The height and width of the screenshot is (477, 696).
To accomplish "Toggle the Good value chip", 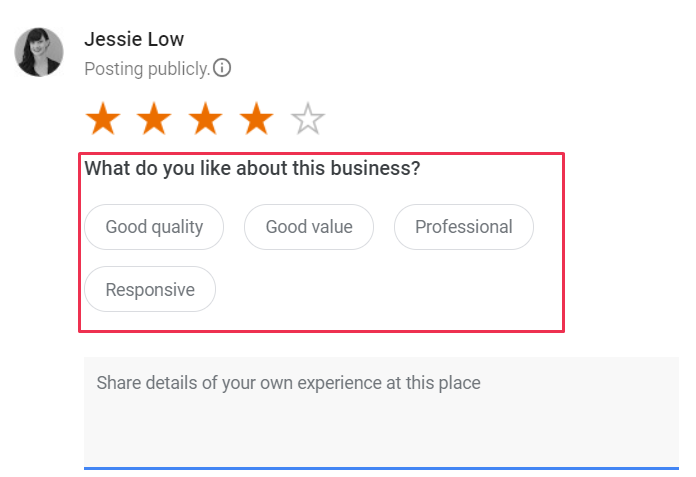I will [309, 227].
